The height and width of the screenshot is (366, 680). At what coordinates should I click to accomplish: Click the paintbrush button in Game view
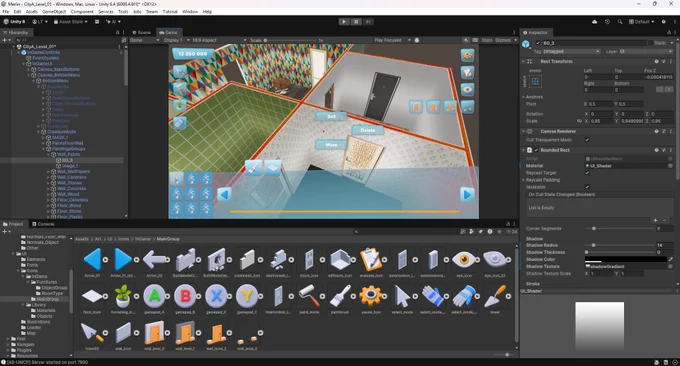pos(253,168)
